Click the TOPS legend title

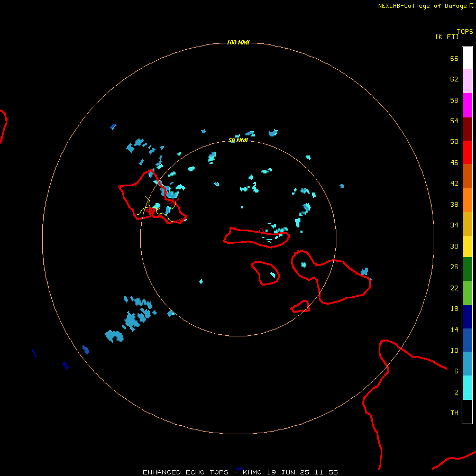tap(465, 31)
